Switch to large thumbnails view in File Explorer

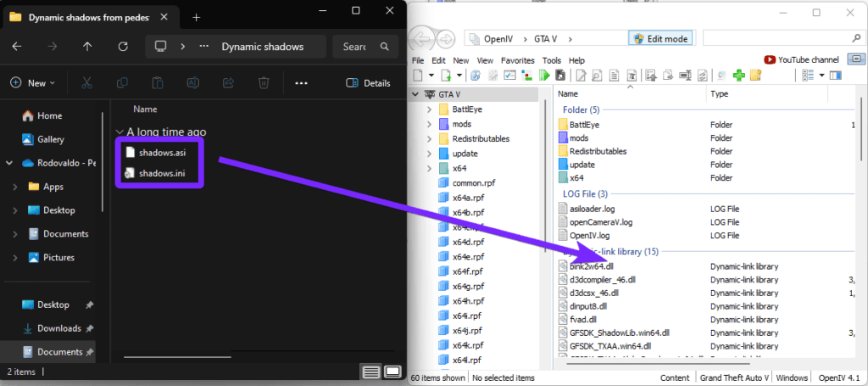coord(392,371)
